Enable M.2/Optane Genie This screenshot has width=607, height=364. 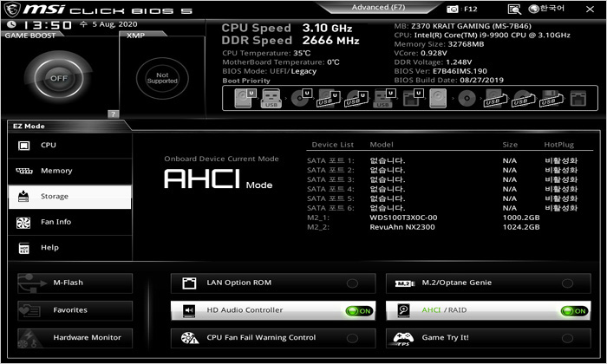488,283
